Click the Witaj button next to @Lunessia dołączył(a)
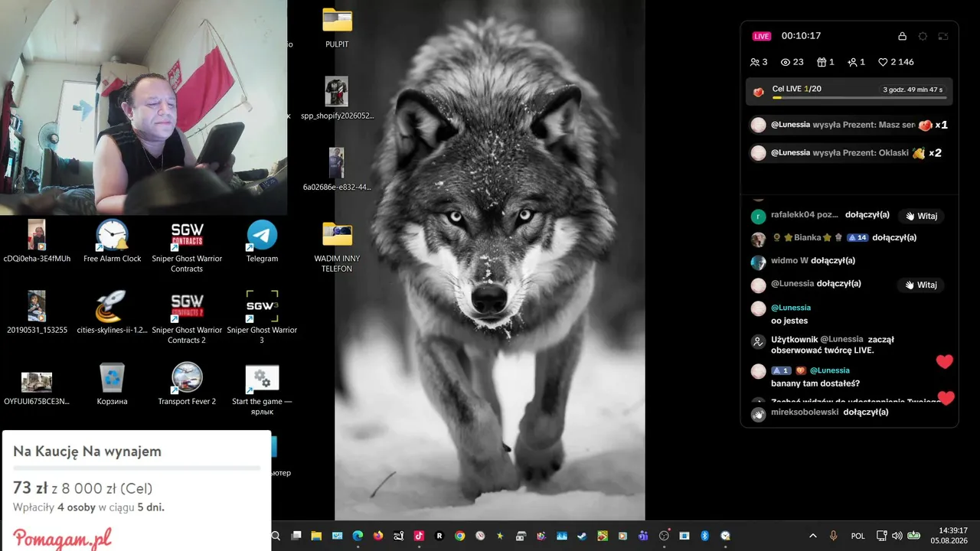The width and height of the screenshot is (980, 551). tap(920, 285)
